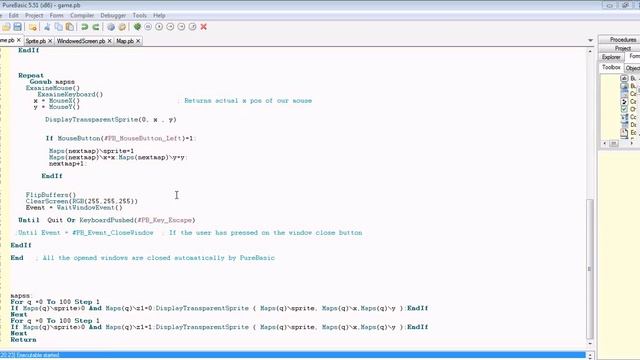Click the Cut scissors icon
The height and width of the screenshot is (360, 640).
coord(47,27)
